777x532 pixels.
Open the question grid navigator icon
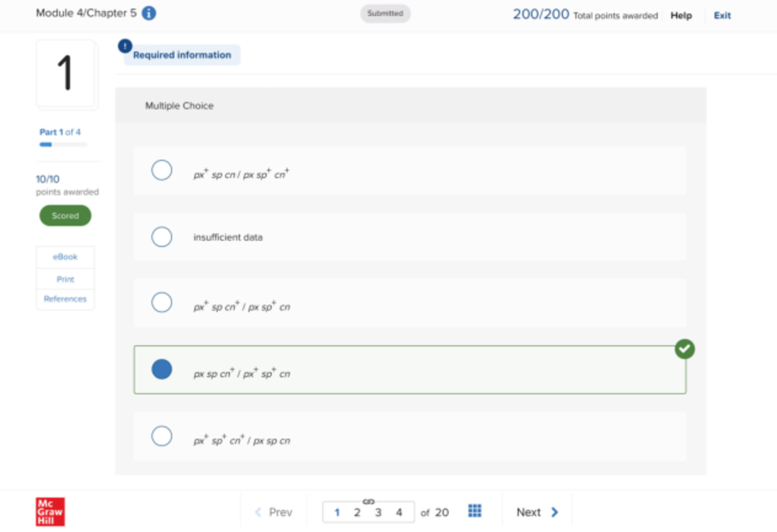[475, 511]
